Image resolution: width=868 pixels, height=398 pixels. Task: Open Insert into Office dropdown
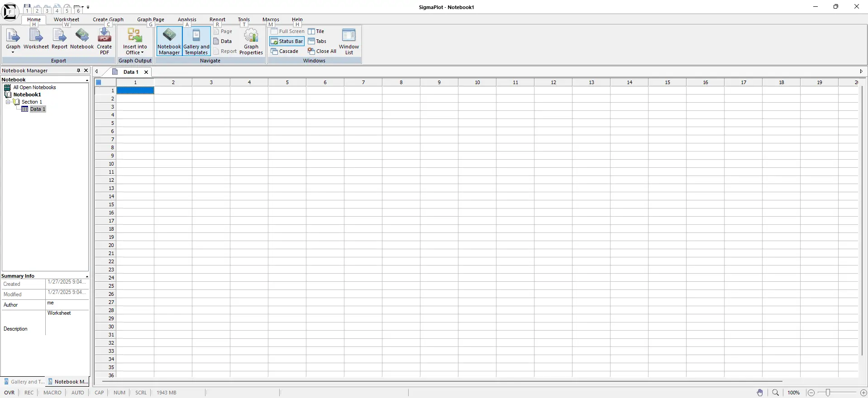pyautogui.click(x=135, y=41)
